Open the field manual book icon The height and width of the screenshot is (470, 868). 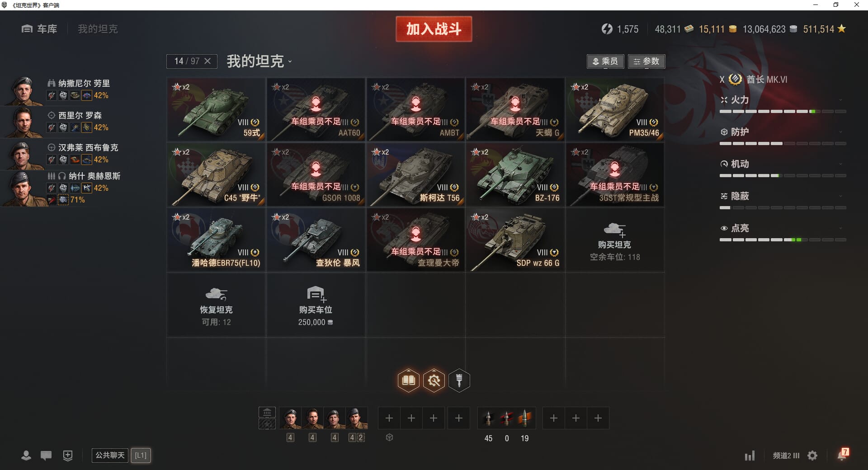[x=408, y=381]
